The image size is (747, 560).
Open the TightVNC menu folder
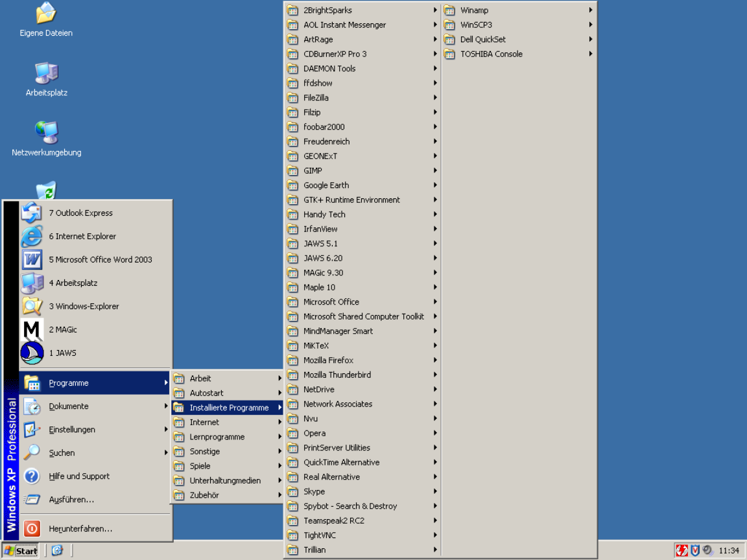tap(362, 535)
